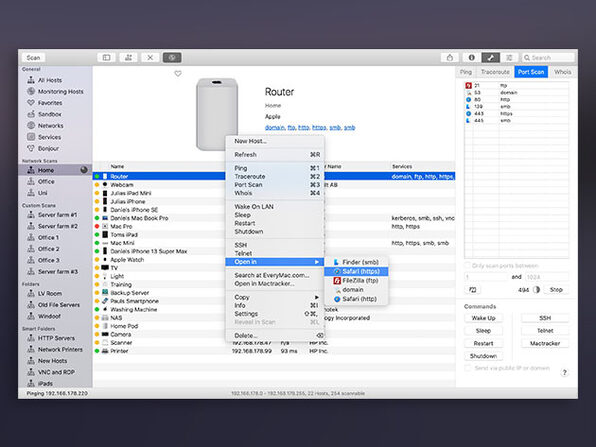Click the scan progress pie near 494

[536, 290]
